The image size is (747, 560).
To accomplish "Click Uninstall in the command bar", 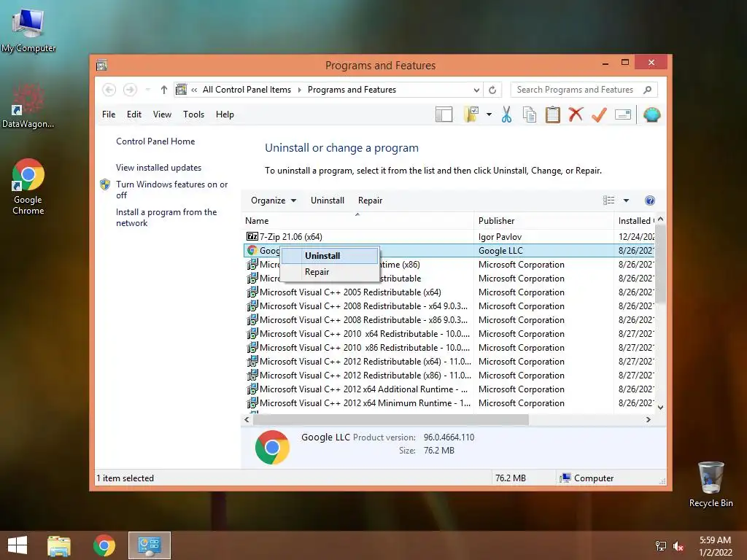I will click(328, 201).
